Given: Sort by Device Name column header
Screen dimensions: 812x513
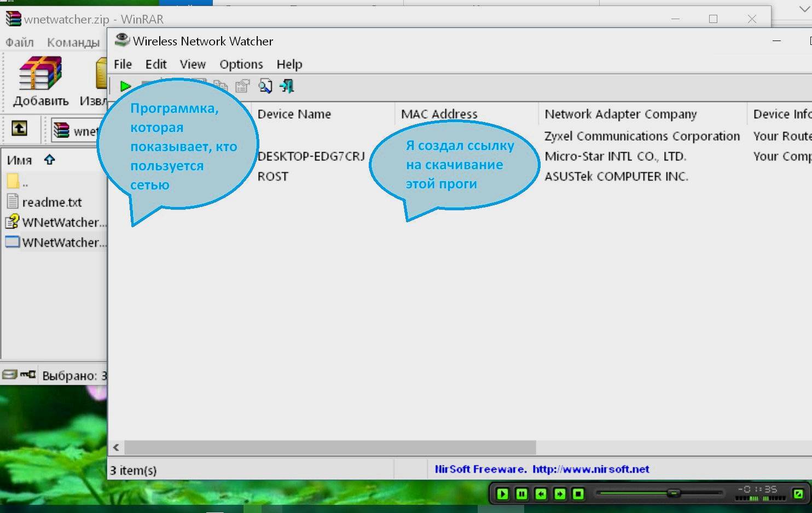Looking at the screenshot, I should click(x=323, y=114).
